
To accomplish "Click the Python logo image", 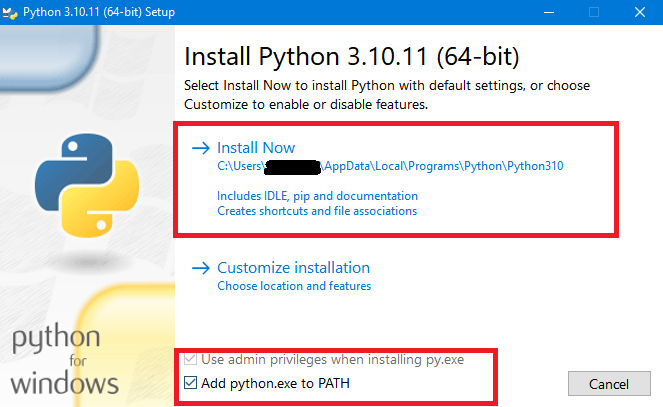I will tap(87, 185).
